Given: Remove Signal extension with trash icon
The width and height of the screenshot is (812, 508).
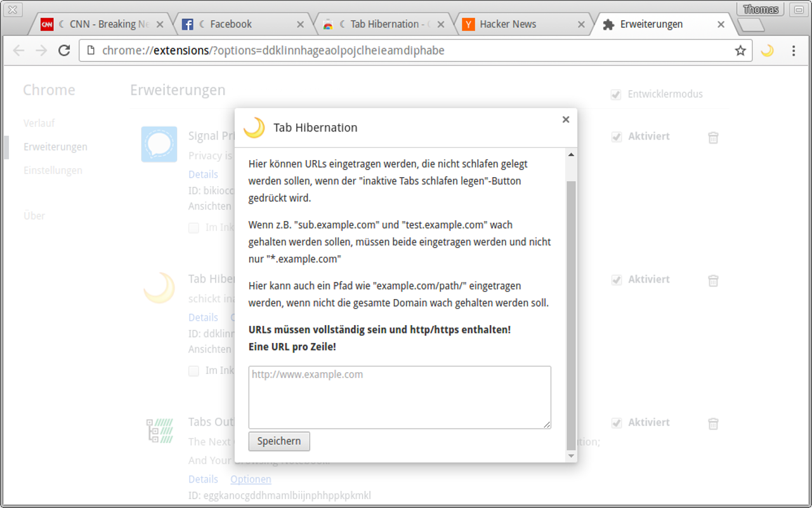Looking at the screenshot, I should (x=714, y=137).
